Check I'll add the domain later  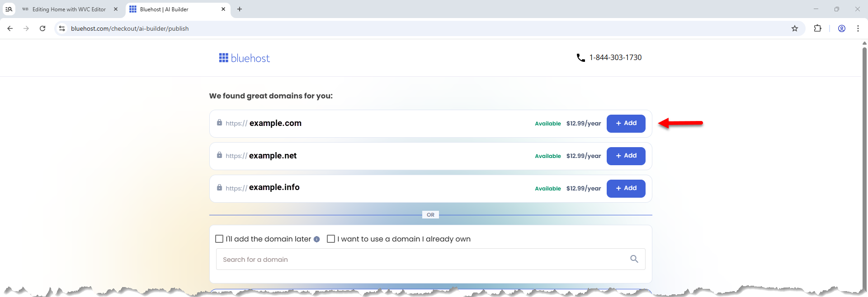[219, 239]
